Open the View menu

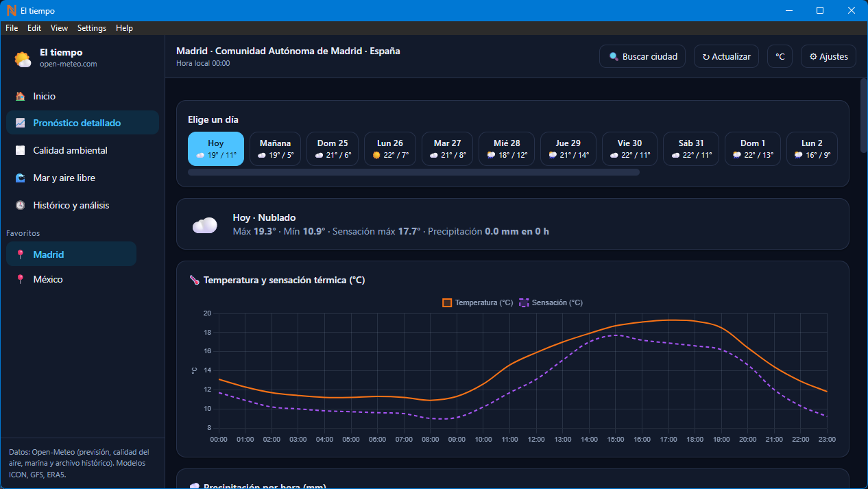60,28
